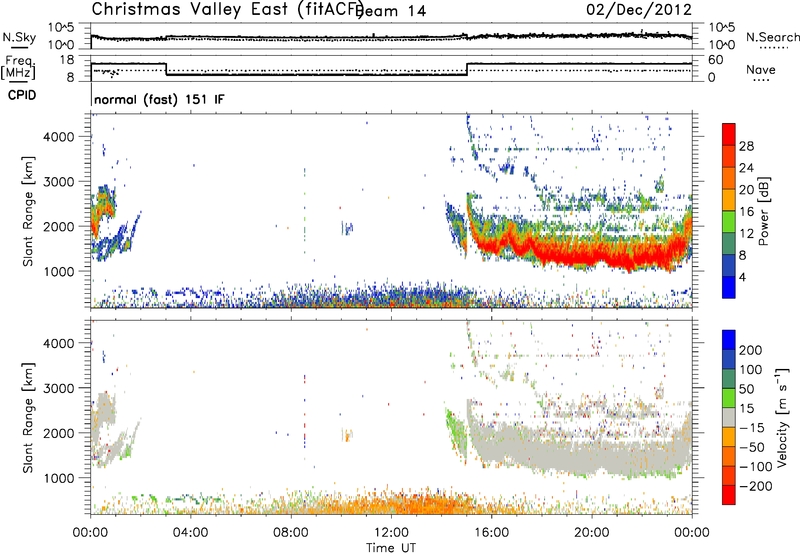Click the gray ground scatter band in velocity panel

[577, 451]
